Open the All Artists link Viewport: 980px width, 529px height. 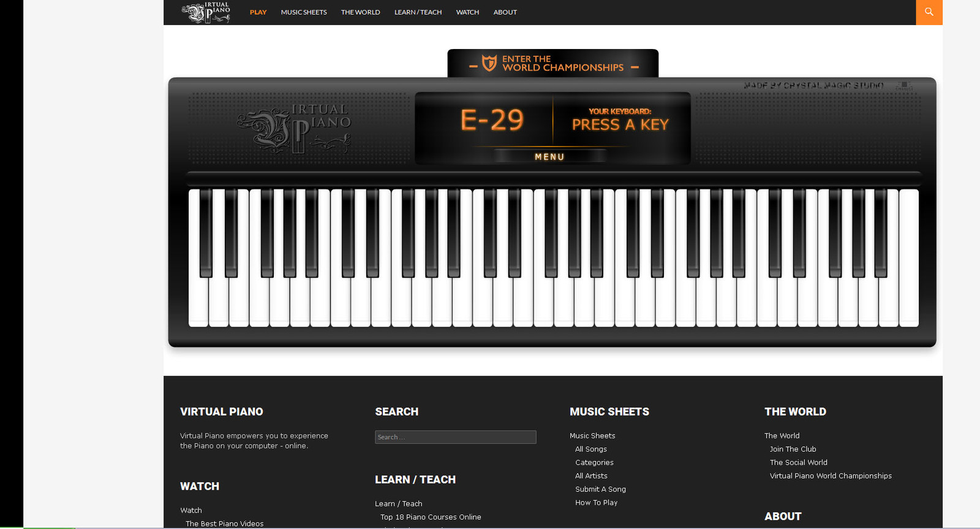[591, 476]
